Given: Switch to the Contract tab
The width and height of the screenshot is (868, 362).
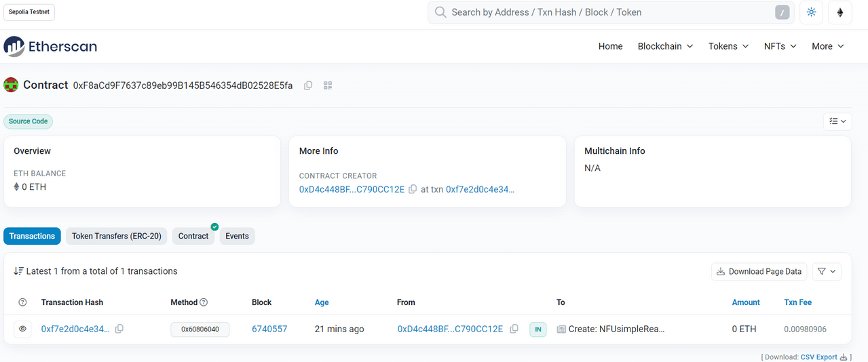Looking at the screenshot, I should pos(193,236).
